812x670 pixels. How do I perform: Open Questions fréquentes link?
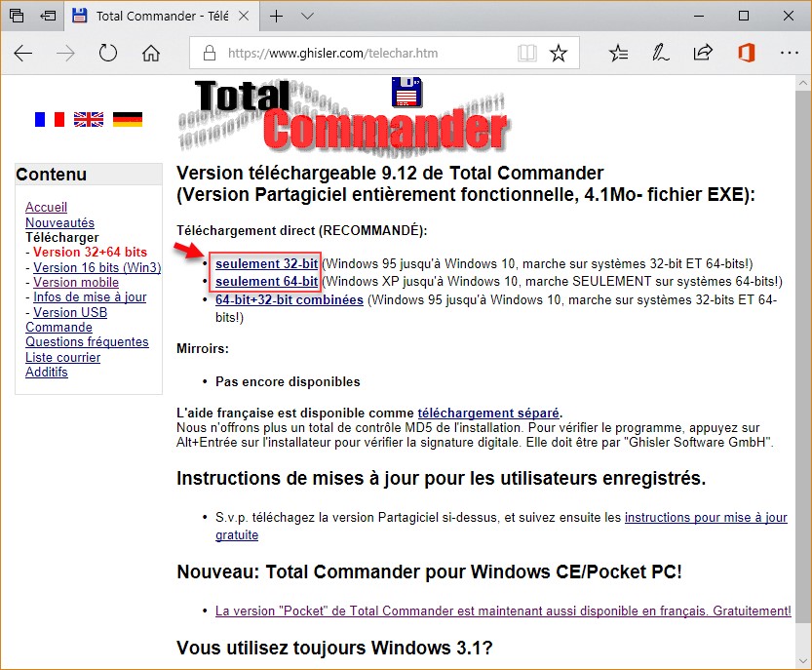pos(87,342)
